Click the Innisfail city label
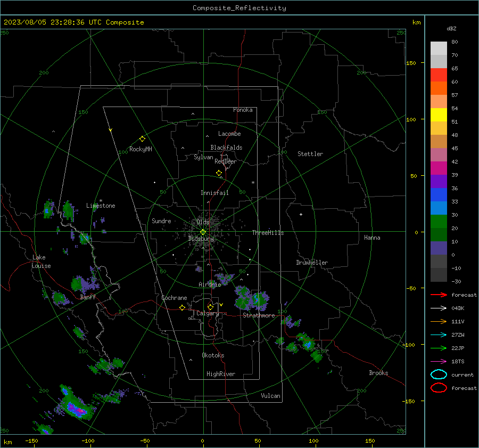Screen dimensions: 479x448 click(x=214, y=193)
